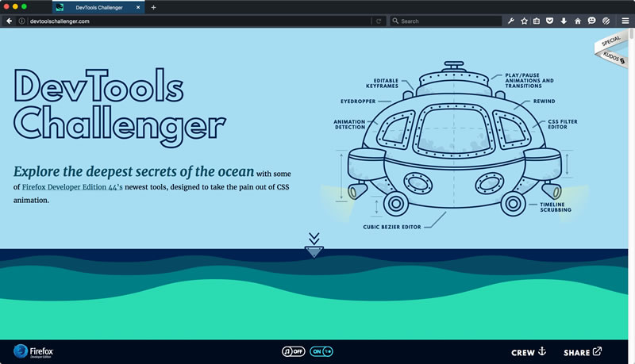Viewport: 635px width, 364px height.
Task: Open the Firefox hamburger menu
Action: coord(625,21)
